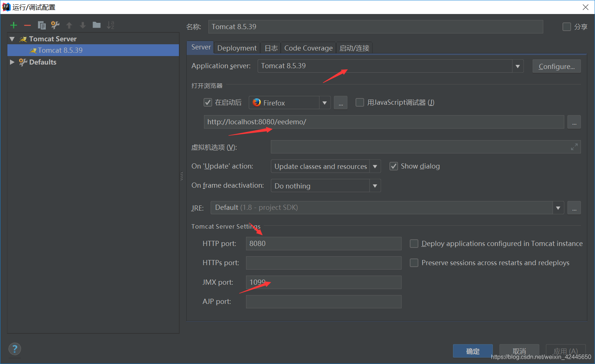This screenshot has height=364, width=595.
Task: Create new folder icon in toolbar
Action: pos(97,25)
